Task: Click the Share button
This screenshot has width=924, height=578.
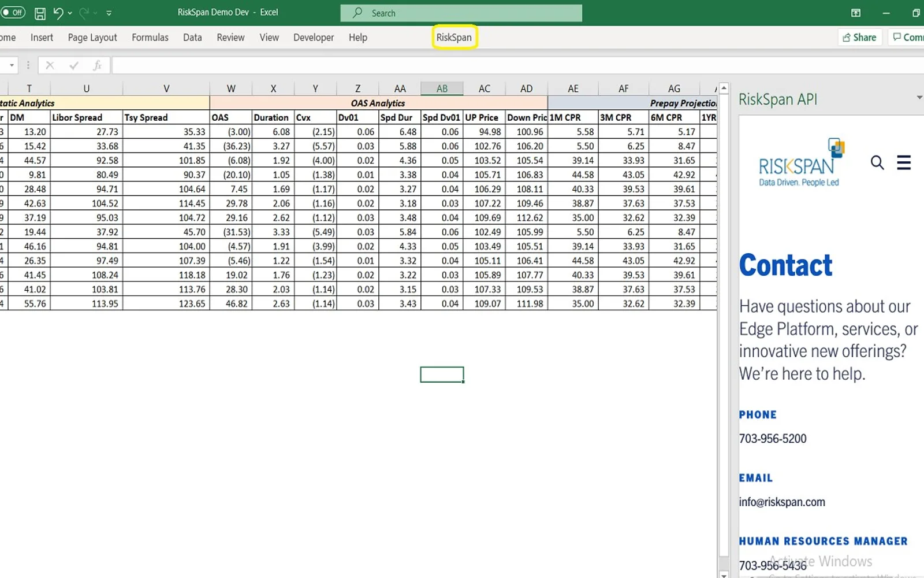Action: point(860,38)
